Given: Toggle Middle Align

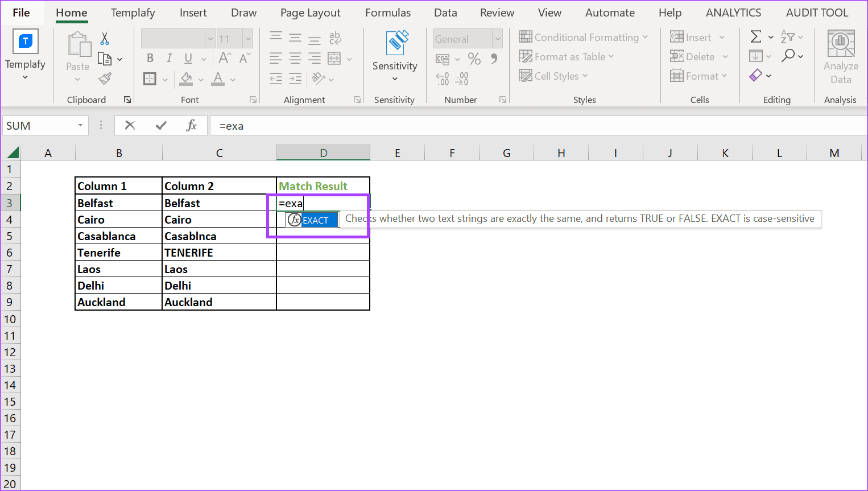Looking at the screenshot, I should (295, 38).
